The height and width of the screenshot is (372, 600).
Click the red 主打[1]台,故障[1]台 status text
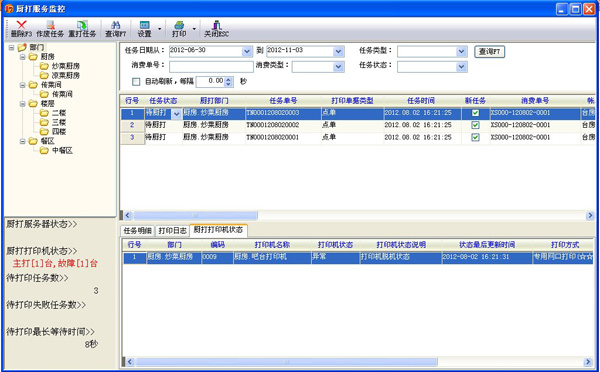tap(55, 263)
